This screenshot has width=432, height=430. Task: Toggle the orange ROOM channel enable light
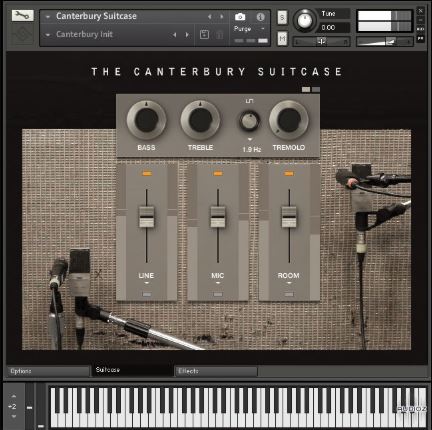(x=289, y=173)
